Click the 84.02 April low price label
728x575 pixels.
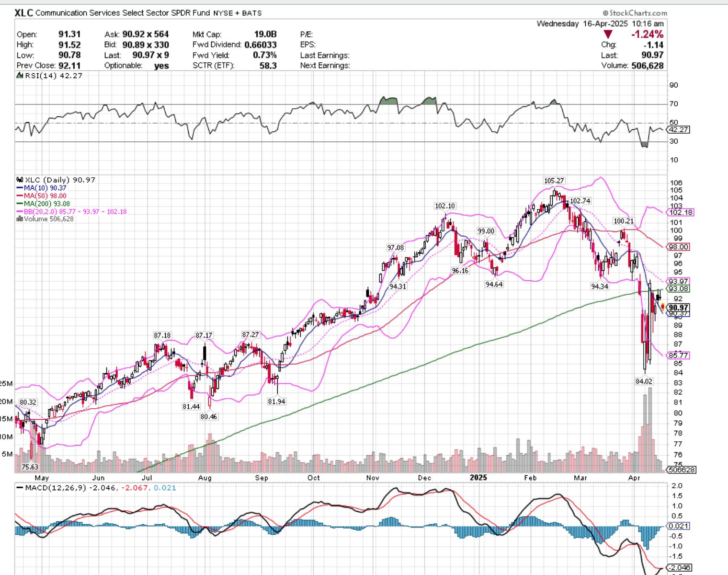(x=644, y=381)
